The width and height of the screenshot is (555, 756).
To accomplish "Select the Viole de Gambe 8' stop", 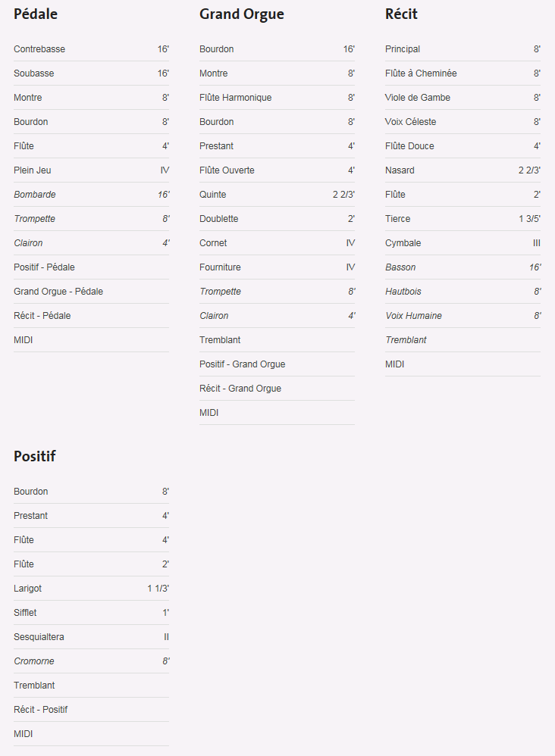I will (462, 98).
